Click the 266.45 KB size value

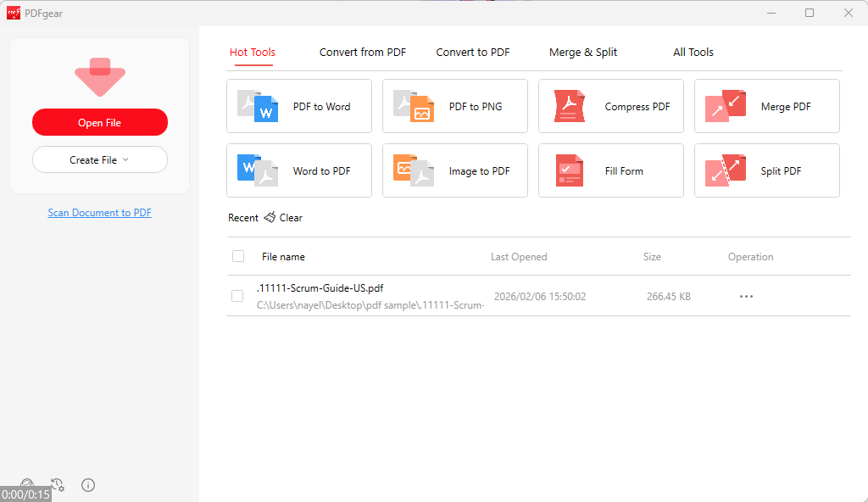pos(669,297)
